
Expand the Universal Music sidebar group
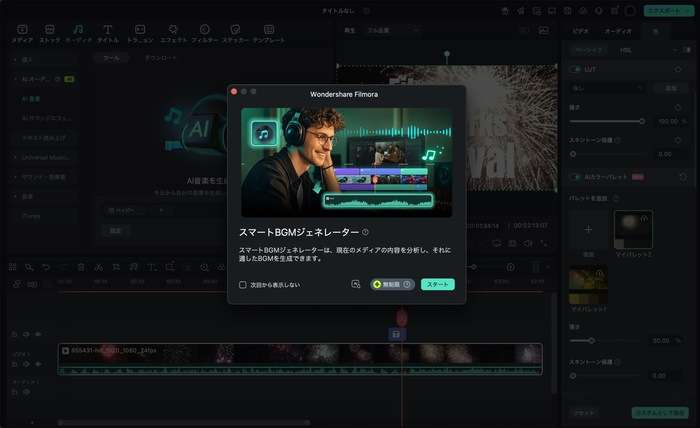tap(15, 158)
